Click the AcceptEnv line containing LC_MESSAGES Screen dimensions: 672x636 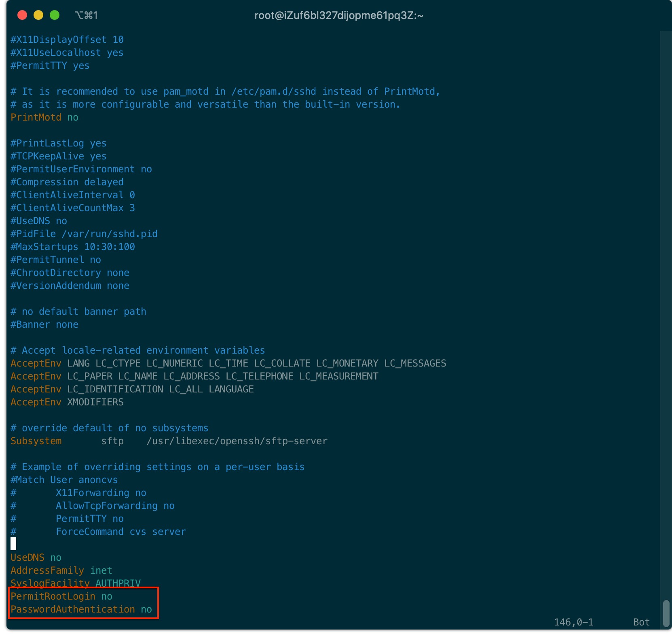[x=228, y=363]
